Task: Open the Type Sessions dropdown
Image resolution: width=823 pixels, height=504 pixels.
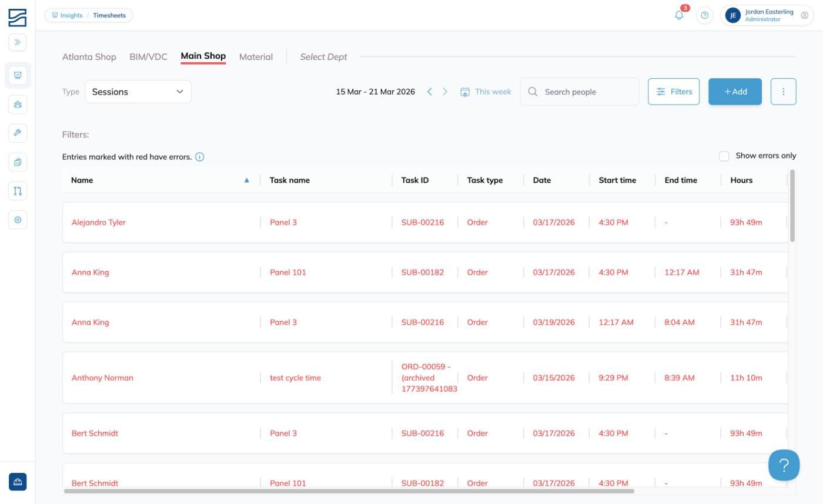Action: pos(138,92)
